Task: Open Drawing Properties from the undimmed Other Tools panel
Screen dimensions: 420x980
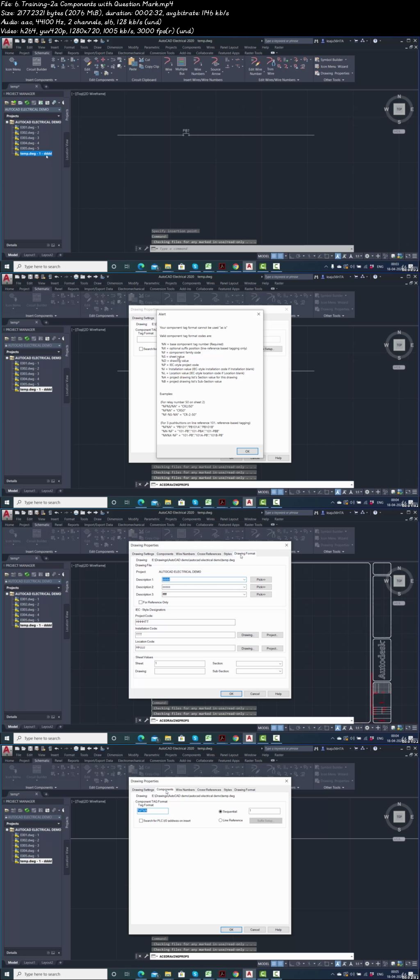Action: [x=334, y=73]
